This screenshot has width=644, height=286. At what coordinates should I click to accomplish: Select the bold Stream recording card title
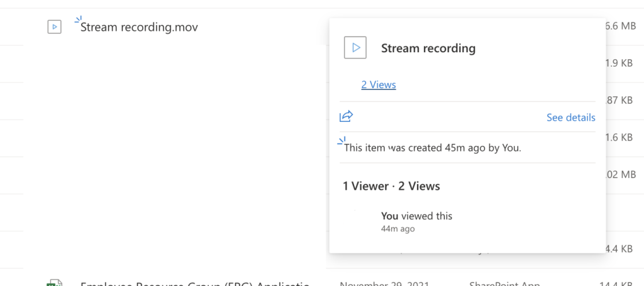click(x=428, y=48)
